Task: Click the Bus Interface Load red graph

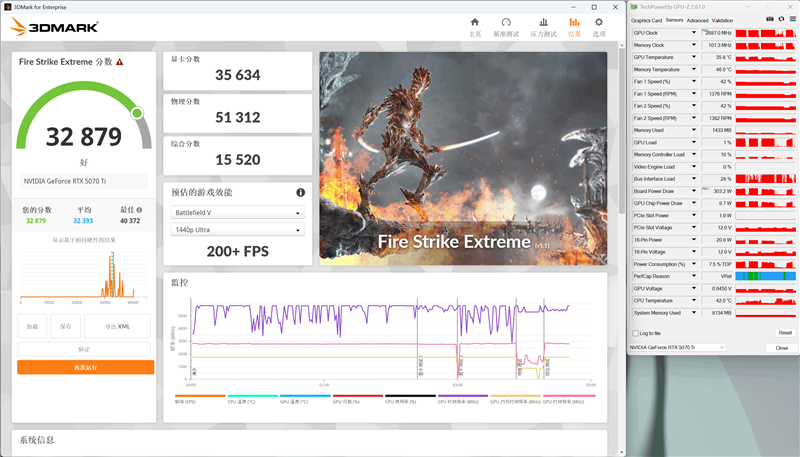Action: coord(765,179)
